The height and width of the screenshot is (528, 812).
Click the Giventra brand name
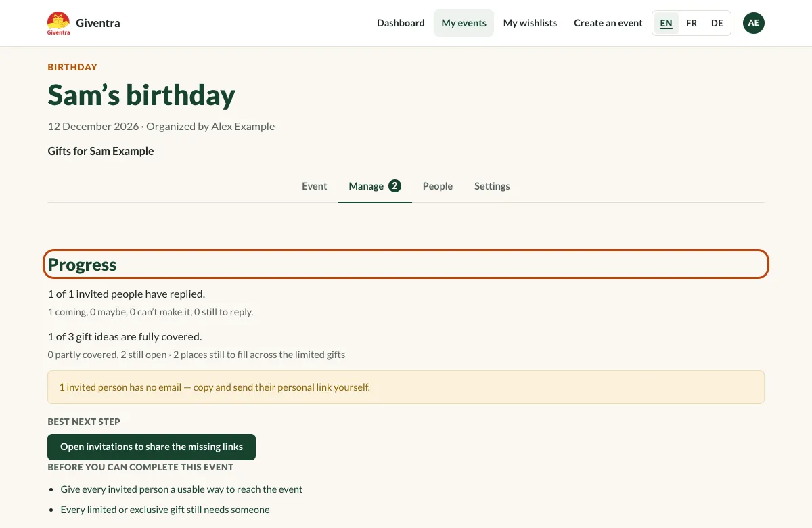98,23
